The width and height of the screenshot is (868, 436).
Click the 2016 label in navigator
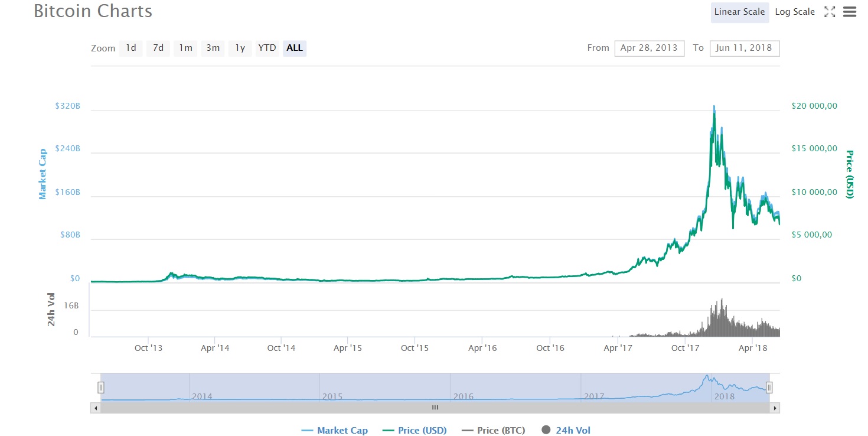click(x=463, y=396)
